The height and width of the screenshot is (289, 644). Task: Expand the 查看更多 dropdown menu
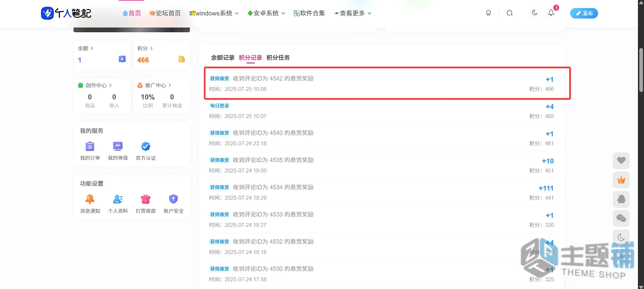353,13
